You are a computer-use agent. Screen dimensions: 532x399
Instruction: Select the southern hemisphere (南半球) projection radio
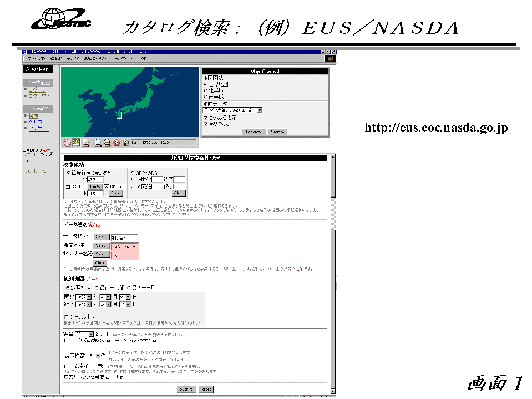205,97
